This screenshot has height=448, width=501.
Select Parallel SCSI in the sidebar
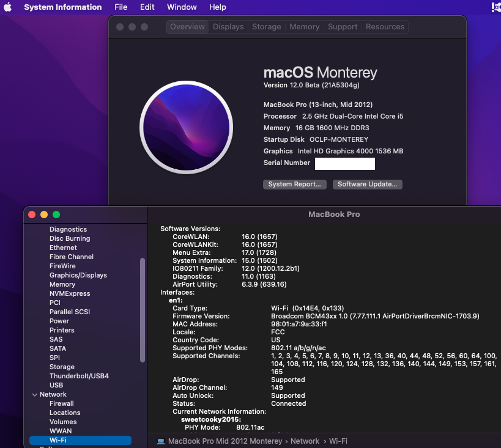[70, 312]
